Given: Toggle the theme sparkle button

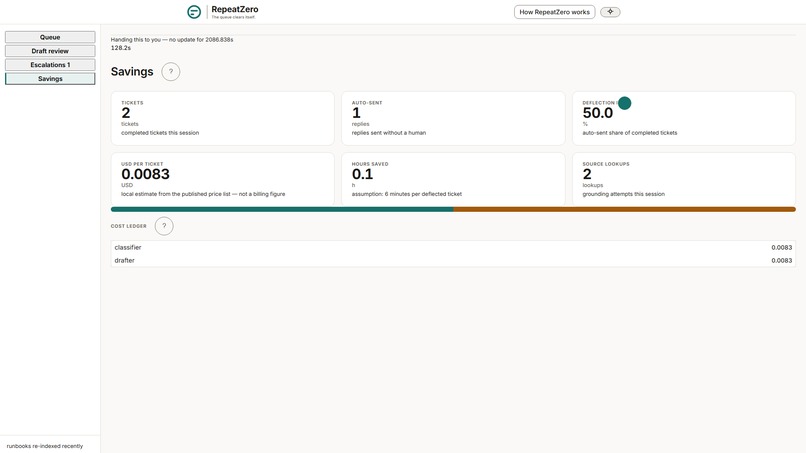Looking at the screenshot, I should point(610,12).
